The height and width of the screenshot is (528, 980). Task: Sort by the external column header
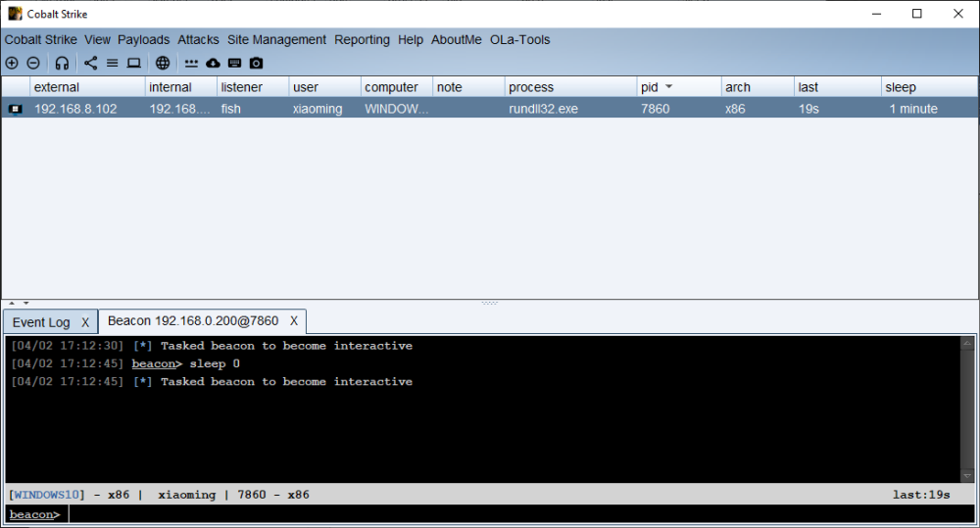click(87, 87)
